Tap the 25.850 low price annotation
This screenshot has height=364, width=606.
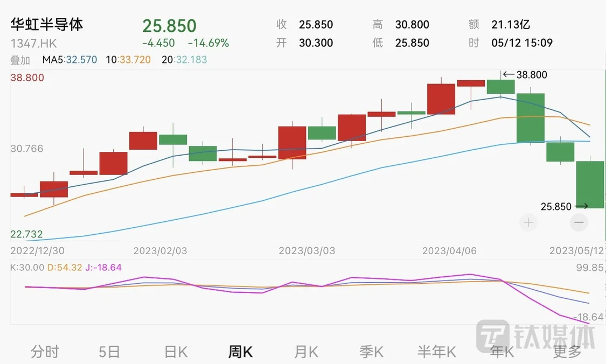click(556, 207)
